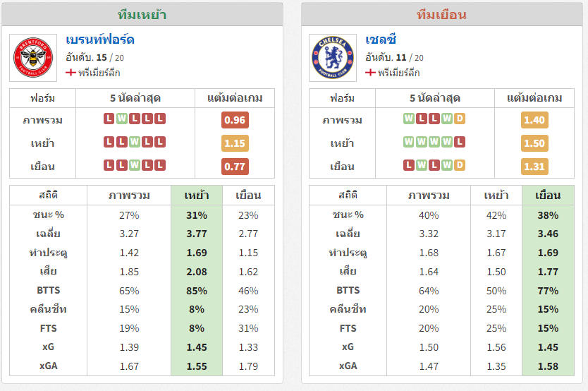Select the highlighted เยือน column header in Chelsea stats
This screenshot has height=391, width=588.
[x=548, y=195]
